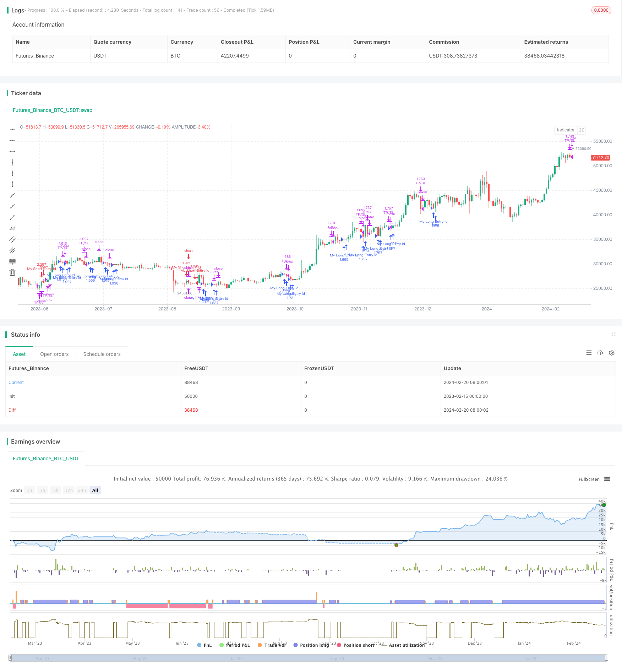Screen dimensions: 622x672
Task: Click the Closeout P&L value 42207.4499
Action: pyautogui.click(x=235, y=56)
